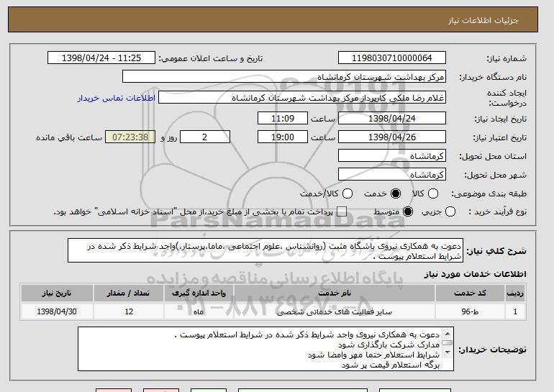Viewport: 554px width, 392px height.
Task: Click service code cell ط-96
Action: pos(470,312)
